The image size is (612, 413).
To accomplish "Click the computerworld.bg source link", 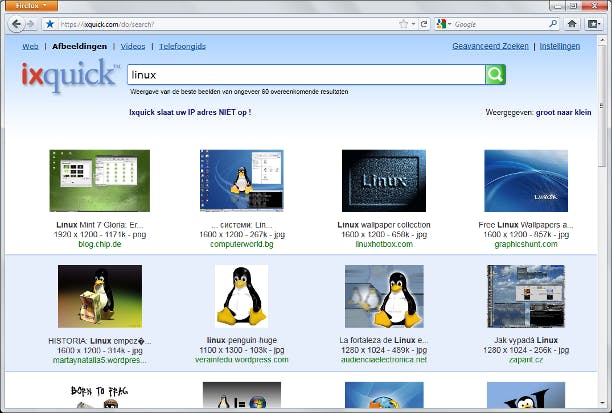I will [x=242, y=244].
